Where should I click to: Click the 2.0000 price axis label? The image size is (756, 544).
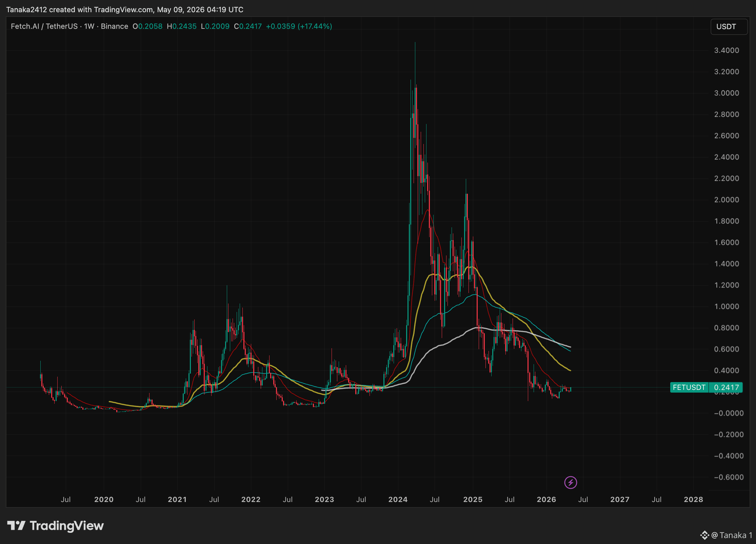tap(727, 200)
